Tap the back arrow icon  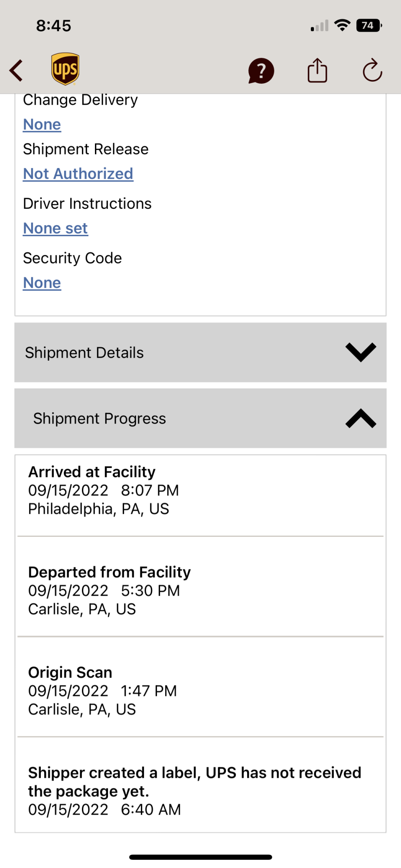click(16, 70)
